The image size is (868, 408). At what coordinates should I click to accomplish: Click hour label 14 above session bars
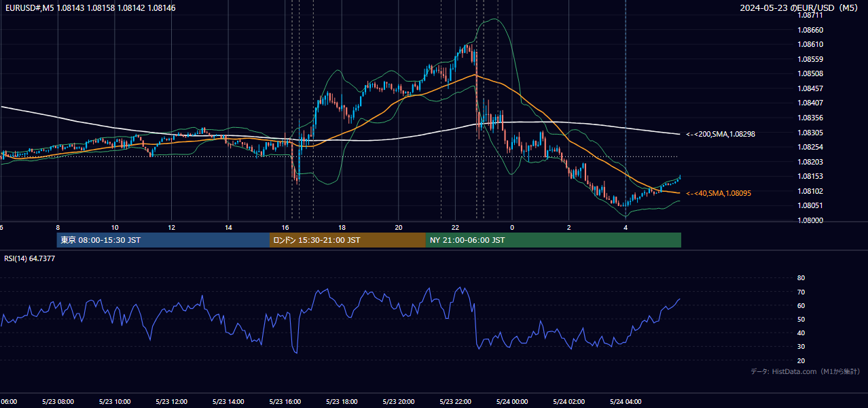(228, 228)
